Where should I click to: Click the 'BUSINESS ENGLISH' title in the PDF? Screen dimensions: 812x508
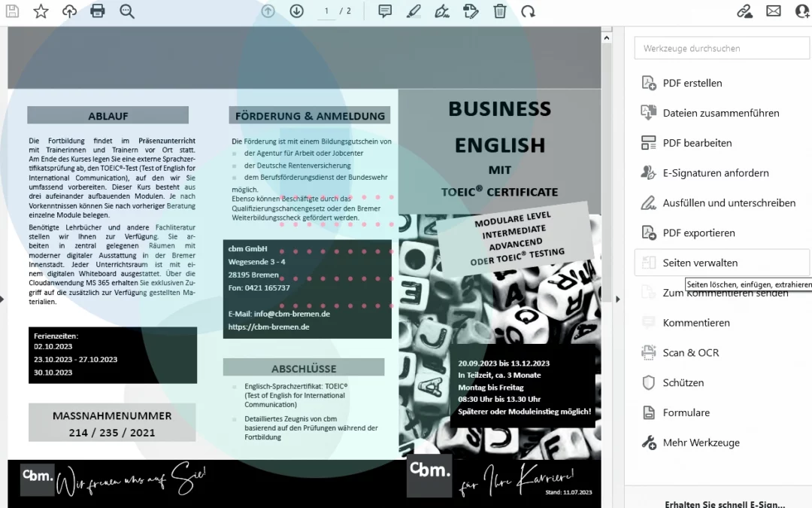(x=500, y=127)
